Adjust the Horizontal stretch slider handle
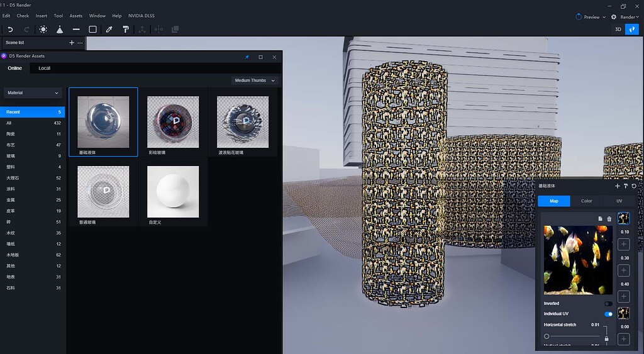The width and height of the screenshot is (644, 354). pyautogui.click(x=547, y=336)
